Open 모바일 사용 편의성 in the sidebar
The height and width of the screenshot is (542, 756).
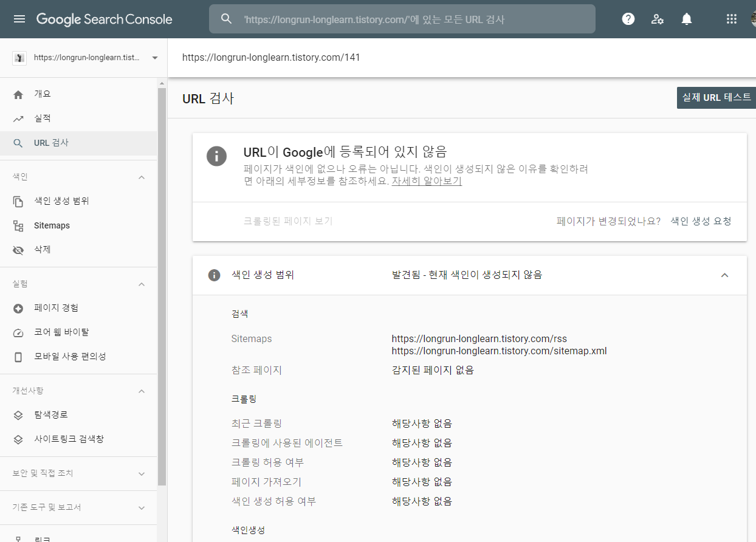tap(78, 357)
